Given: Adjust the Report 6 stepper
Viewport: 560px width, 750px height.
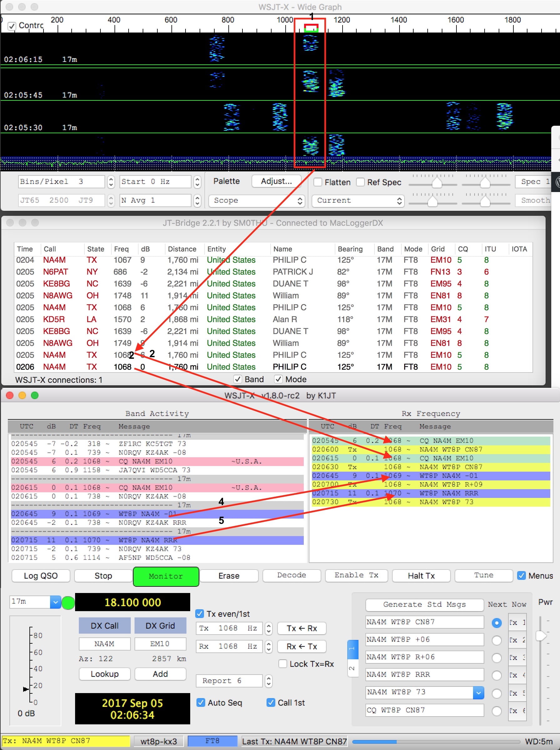Looking at the screenshot, I should coord(268,681).
